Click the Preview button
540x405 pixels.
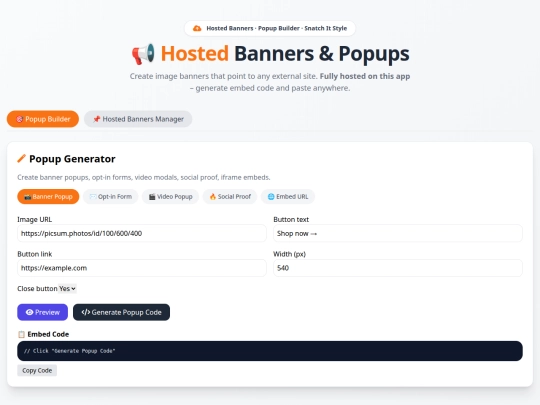pyautogui.click(x=43, y=312)
